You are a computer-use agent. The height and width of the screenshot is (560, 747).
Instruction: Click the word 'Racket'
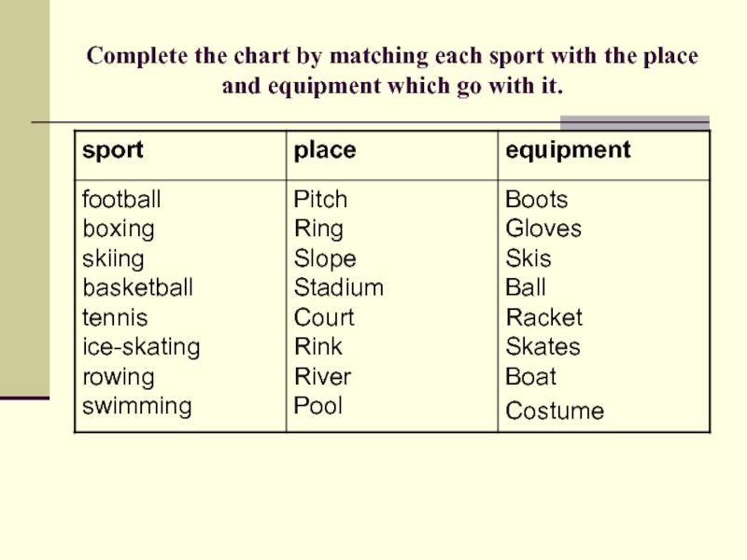coord(543,317)
